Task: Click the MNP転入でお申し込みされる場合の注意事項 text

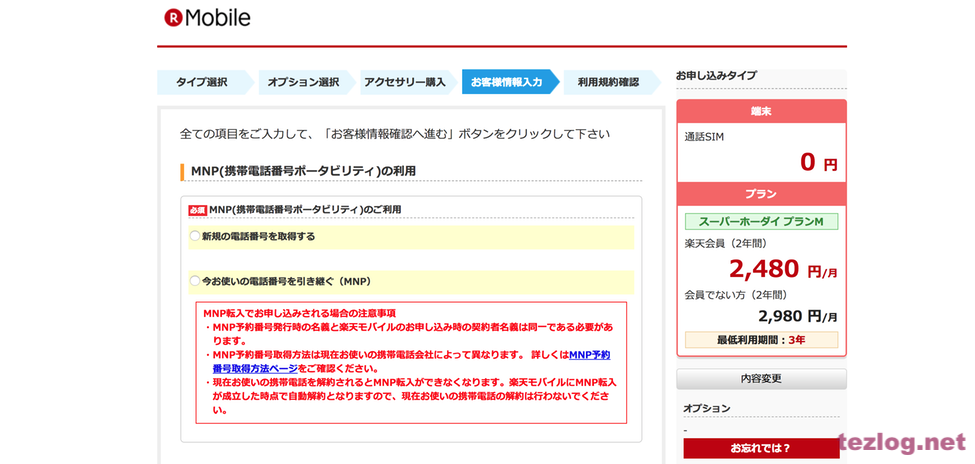Action: click(300, 313)
